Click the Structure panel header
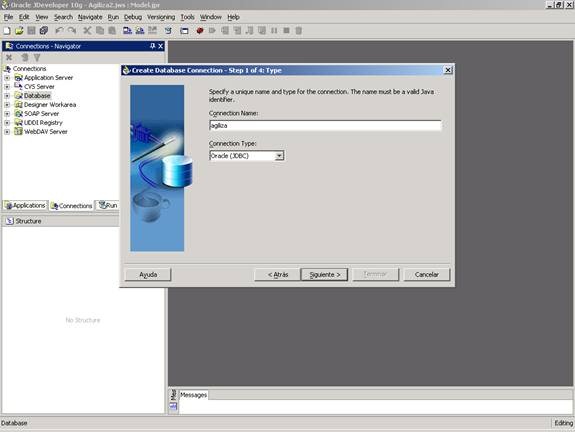Screen dimensions: 575x432 coord(61,221)
